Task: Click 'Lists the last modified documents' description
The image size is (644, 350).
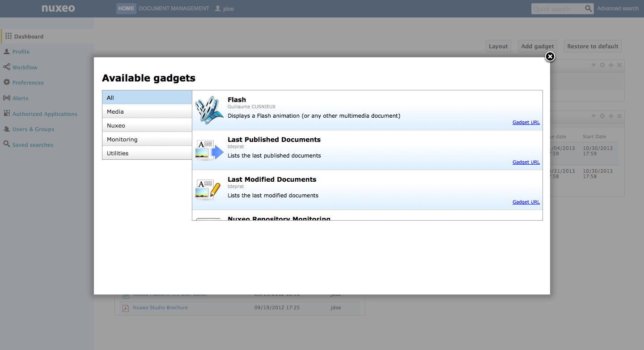Action: click(273, 196)
